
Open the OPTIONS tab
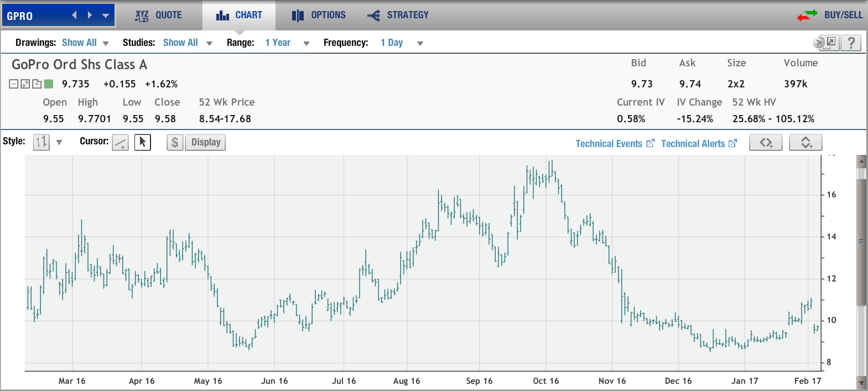tap(319, 15)
